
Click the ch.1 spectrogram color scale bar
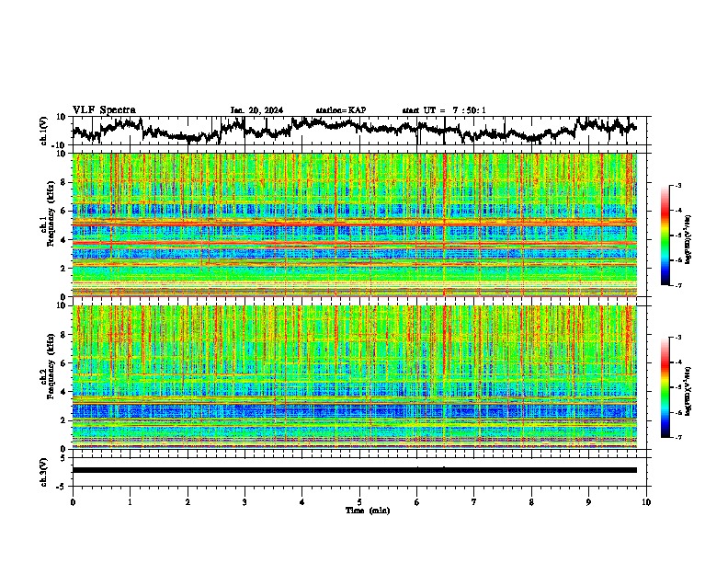coord(665,236)
